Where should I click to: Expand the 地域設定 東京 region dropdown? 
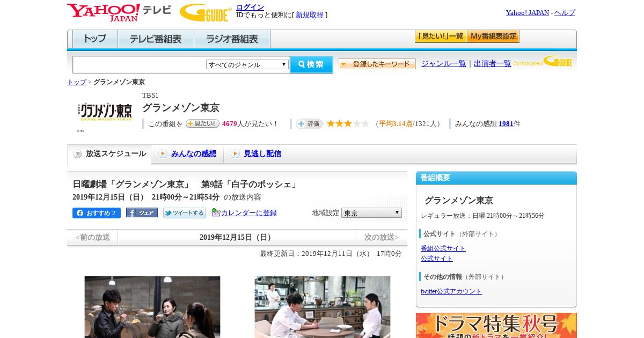(x=371, y=213)
